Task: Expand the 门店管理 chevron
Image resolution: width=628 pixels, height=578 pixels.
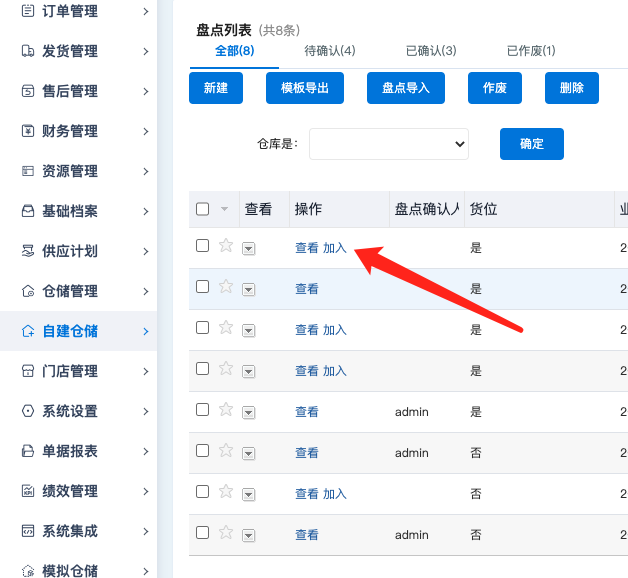Action: pos(146,371)
